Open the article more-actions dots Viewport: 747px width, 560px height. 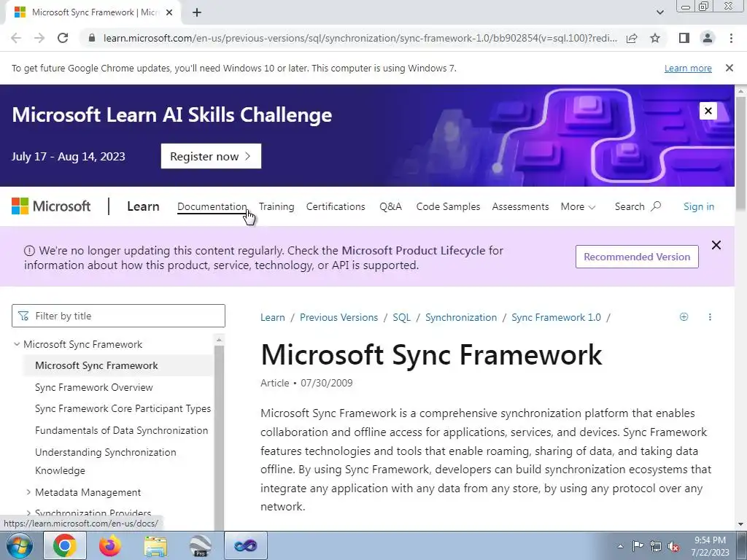pos(710,317)
